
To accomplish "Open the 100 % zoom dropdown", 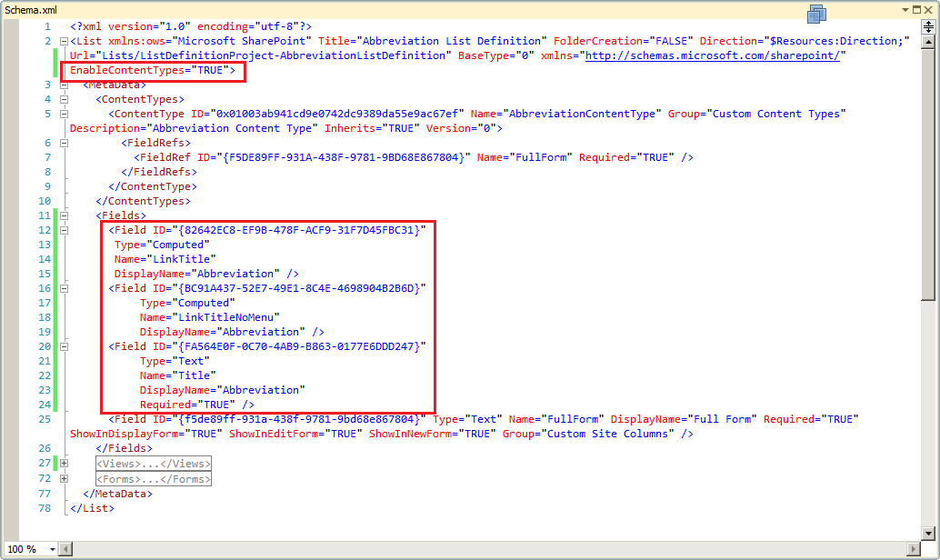I will click(52, 549).
